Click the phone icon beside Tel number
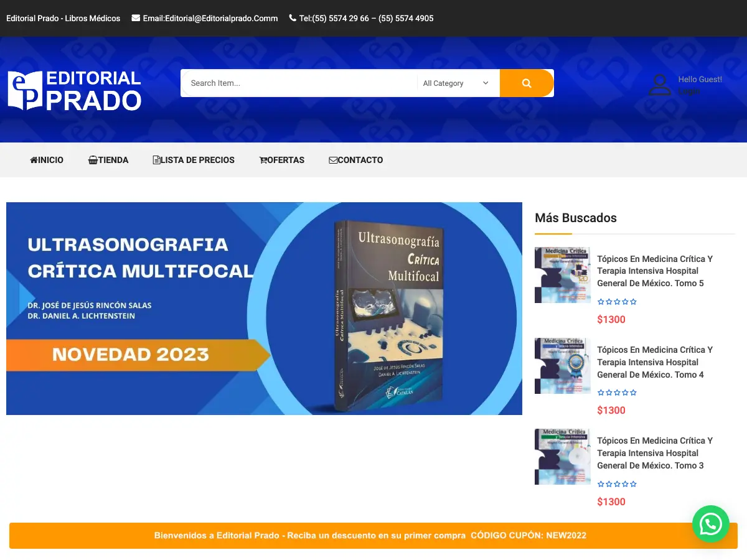This screenshot has height=560, width=747. pos(293,18)
